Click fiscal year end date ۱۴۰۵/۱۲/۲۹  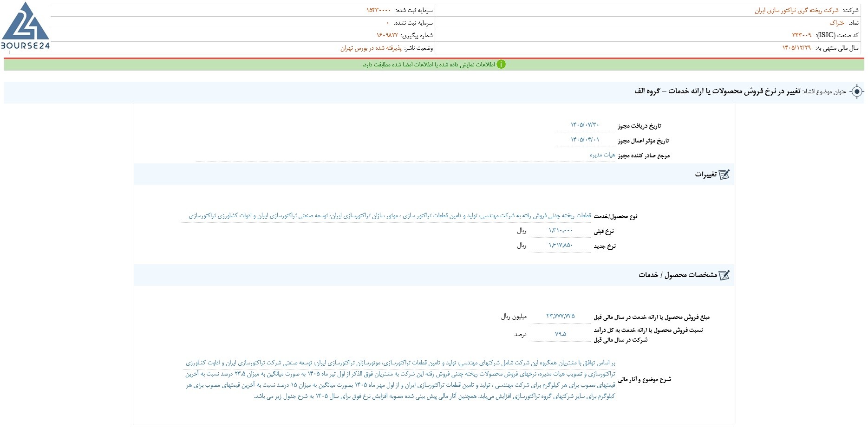click(x=796, y=48)
